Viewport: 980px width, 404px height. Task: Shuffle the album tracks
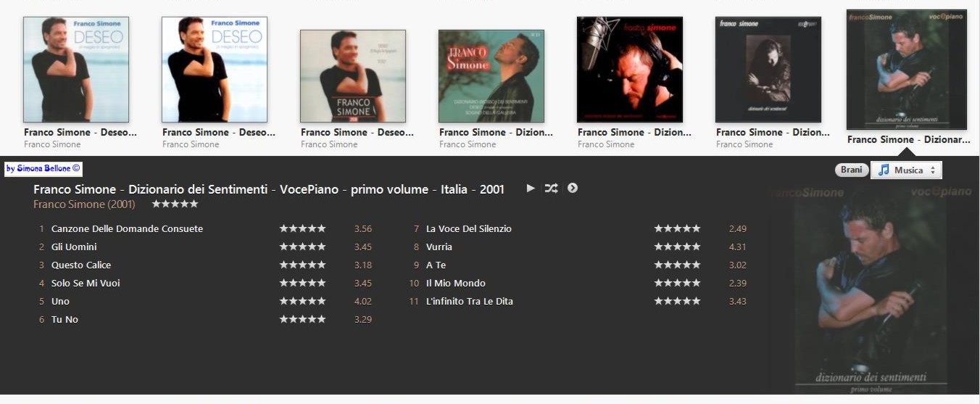[552, 189]
